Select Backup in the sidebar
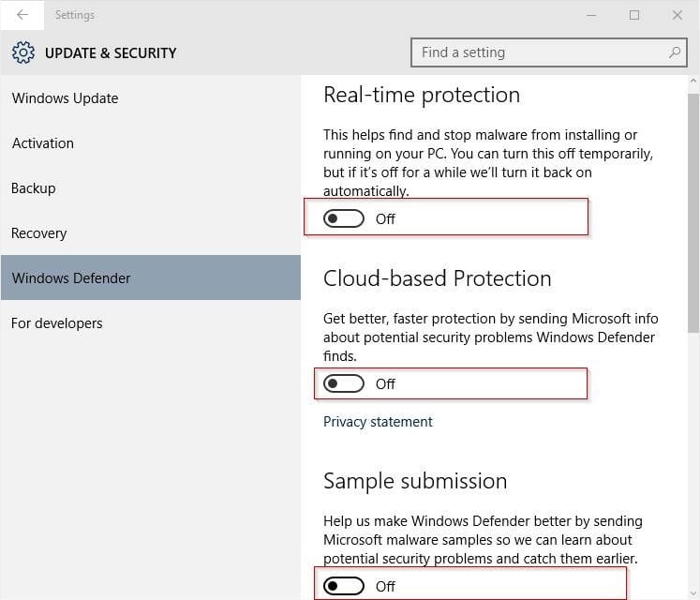The width and height of the screenshot is (700, 600). (x=151, y=188)
